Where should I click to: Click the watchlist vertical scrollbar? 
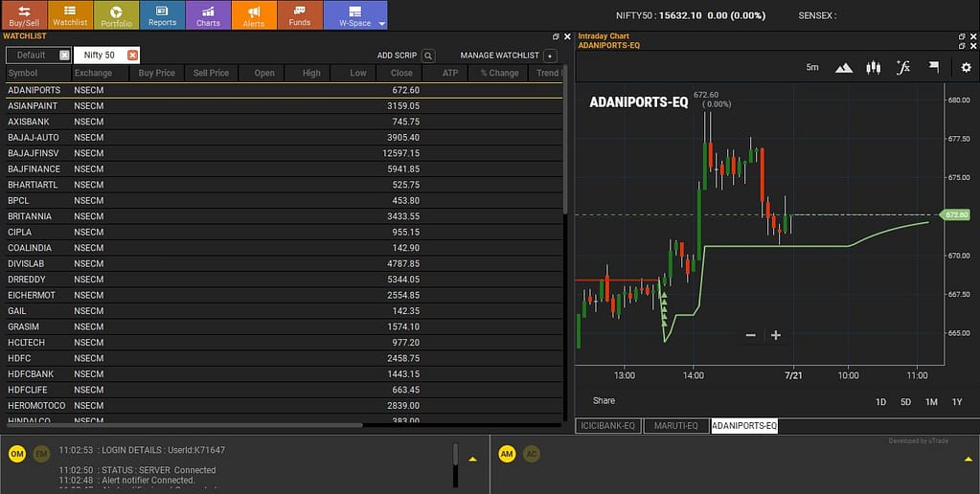pyautogui.click(x=565, y=139)
